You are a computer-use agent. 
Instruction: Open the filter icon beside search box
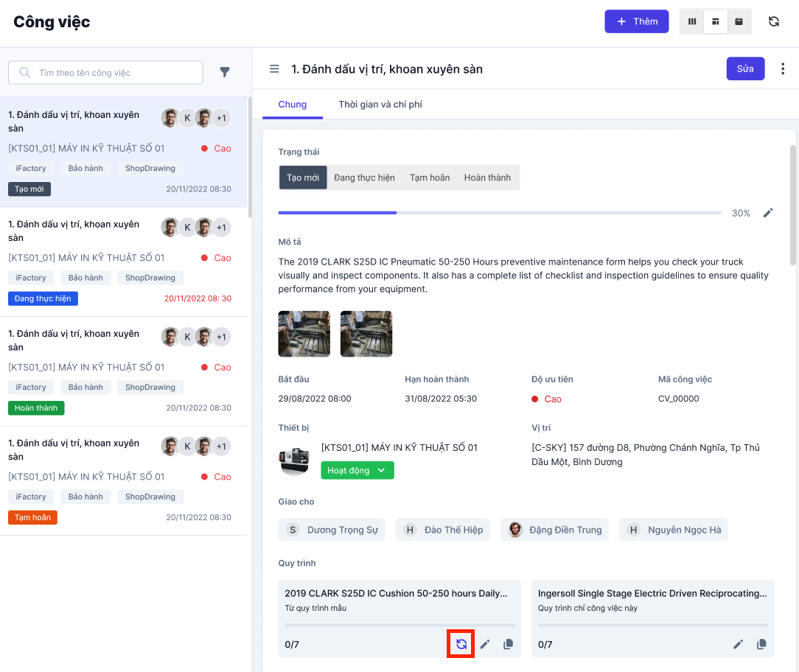tap(225, 72)
